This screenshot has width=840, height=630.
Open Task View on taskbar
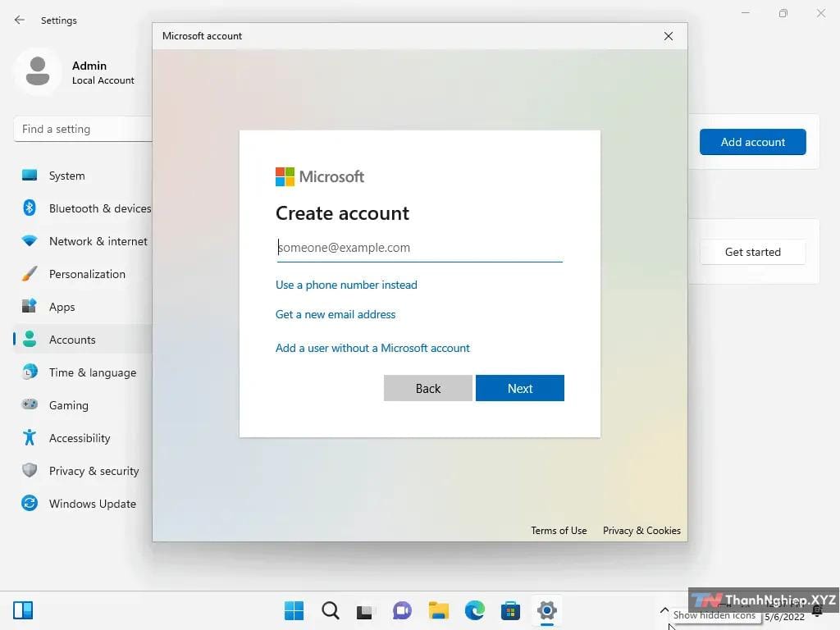[x=366, y=610]
